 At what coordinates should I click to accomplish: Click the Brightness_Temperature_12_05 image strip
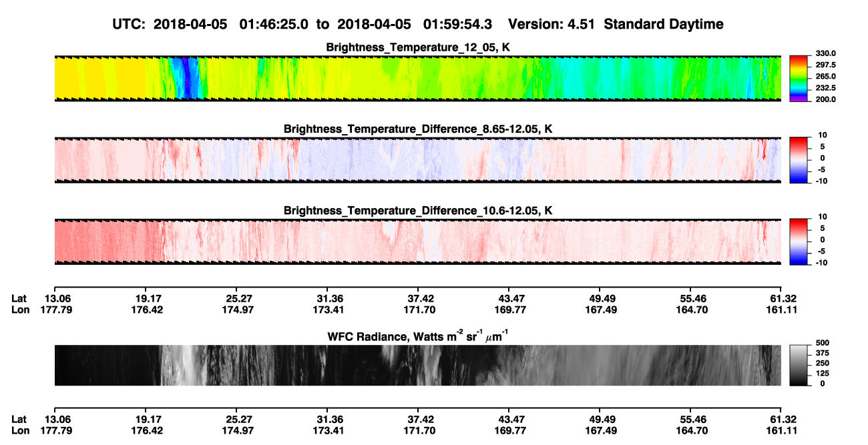pos(417,78)
